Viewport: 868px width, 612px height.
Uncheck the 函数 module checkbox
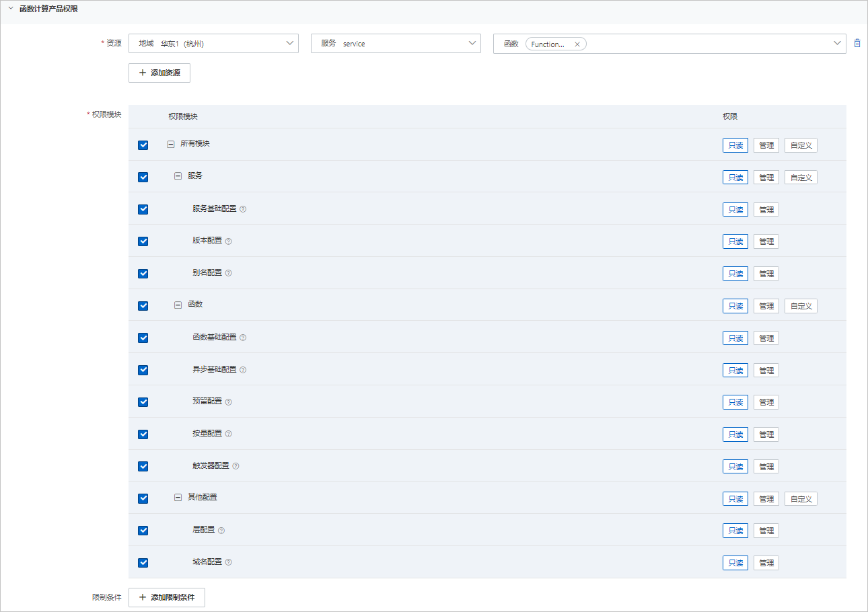143,305
